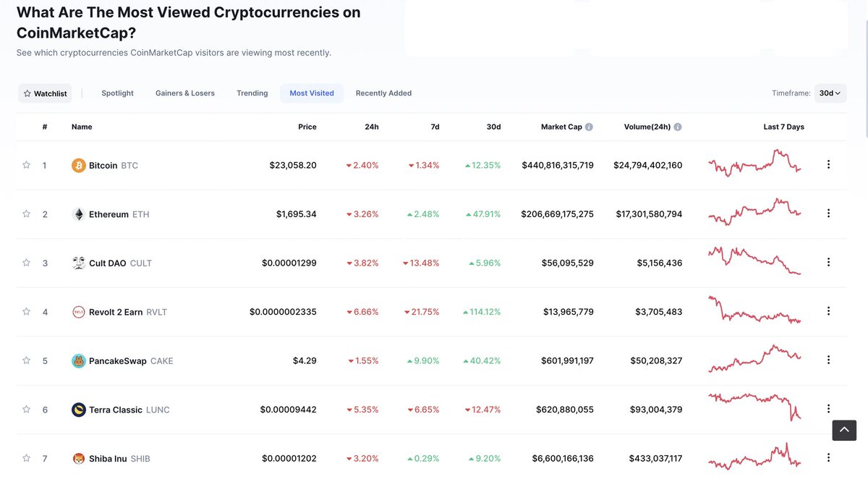Open the three-dot menu for Cult DAO

click(828, 262)
